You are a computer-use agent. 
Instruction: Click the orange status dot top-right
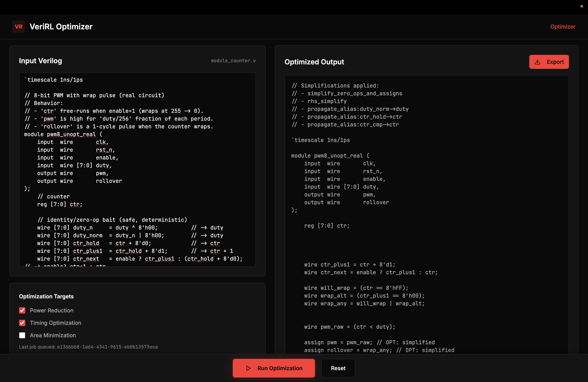[582, 6]
